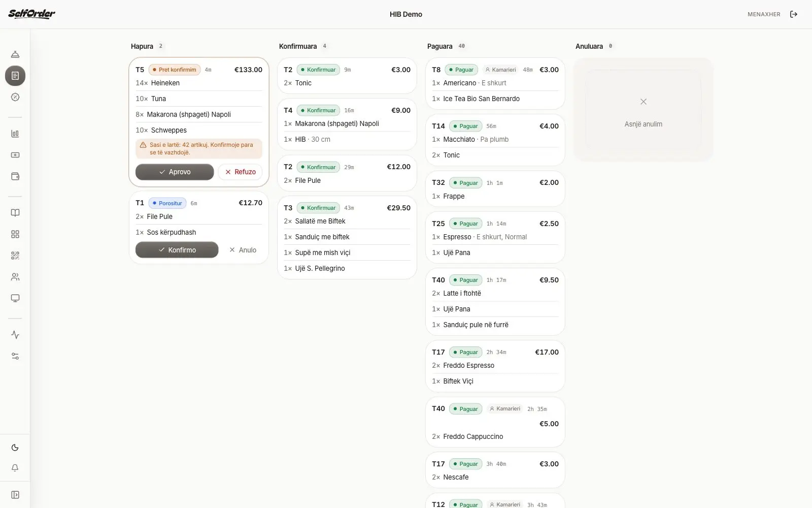Open the users/staff sidebar icon
812x508 pixels.
15,277
